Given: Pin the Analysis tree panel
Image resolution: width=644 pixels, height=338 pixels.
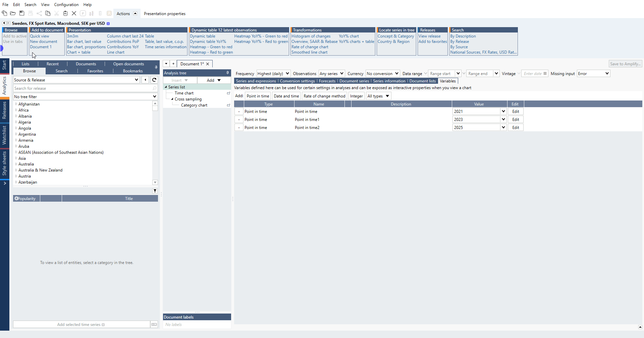Looking at the screenshot, I should point(227,73).
